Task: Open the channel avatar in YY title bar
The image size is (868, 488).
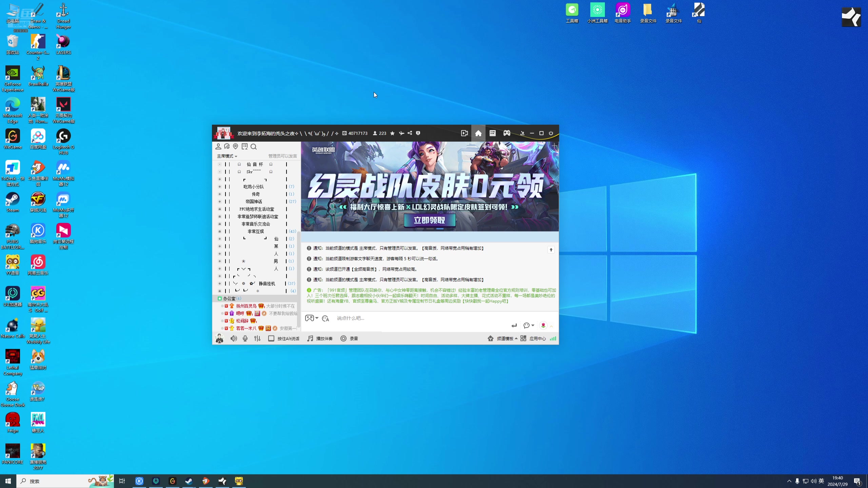Action: [223, 133]
